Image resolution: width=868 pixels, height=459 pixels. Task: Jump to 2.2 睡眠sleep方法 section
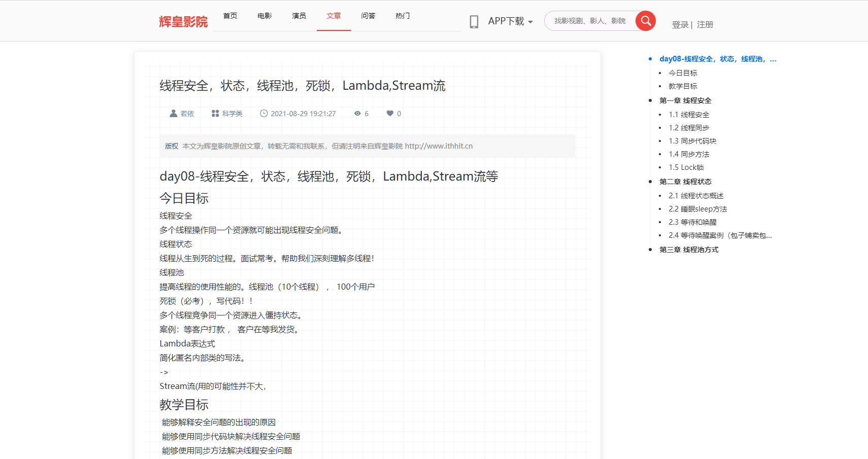click(x=698, y=208)
